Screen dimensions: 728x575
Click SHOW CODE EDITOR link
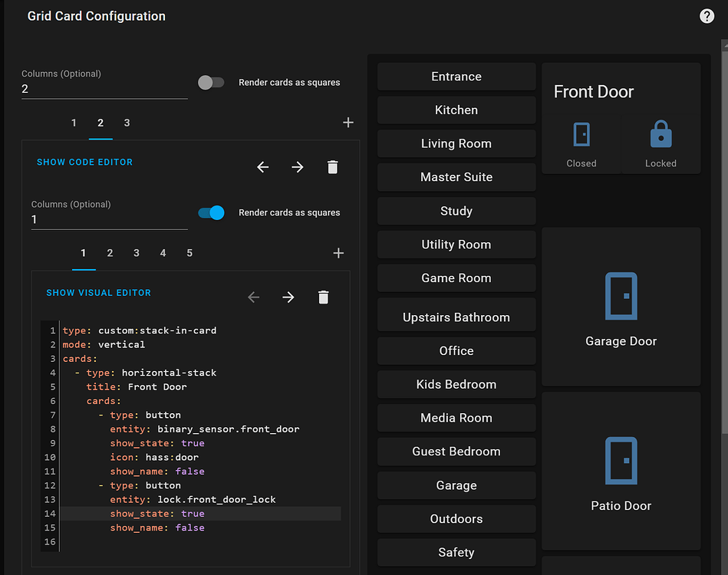coord(85,163)
